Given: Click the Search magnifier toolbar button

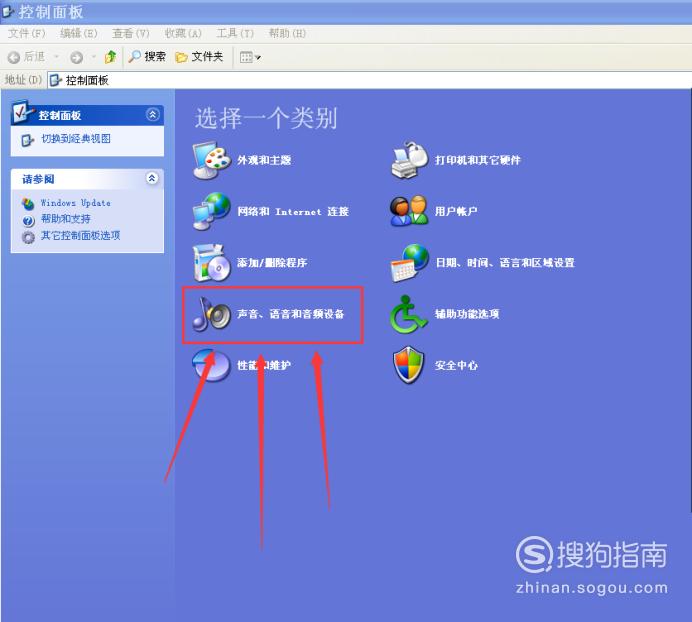Looking at the screenshot, I should tap(147, 57).
